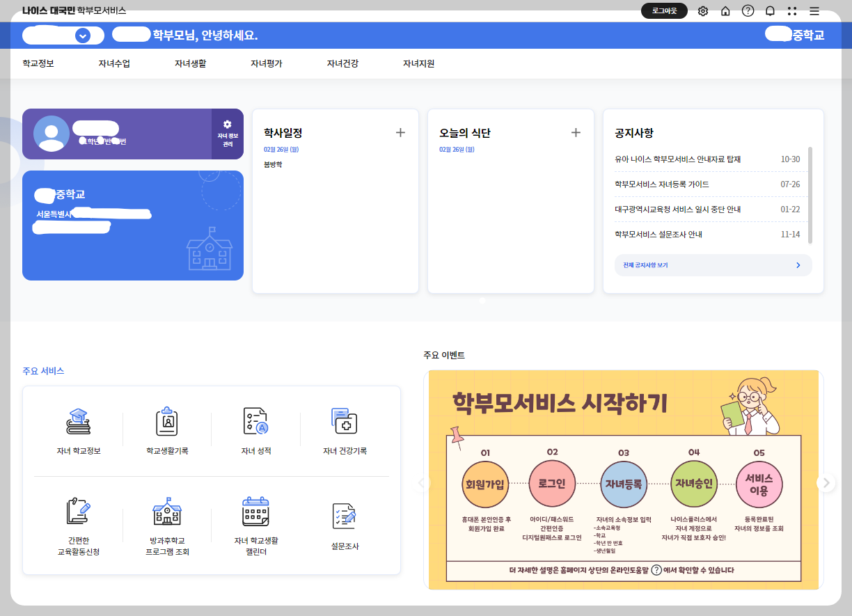Switch to the 자녀평가 tab
Viewport: 852px width, 616px height.
[x=265, y=63]
